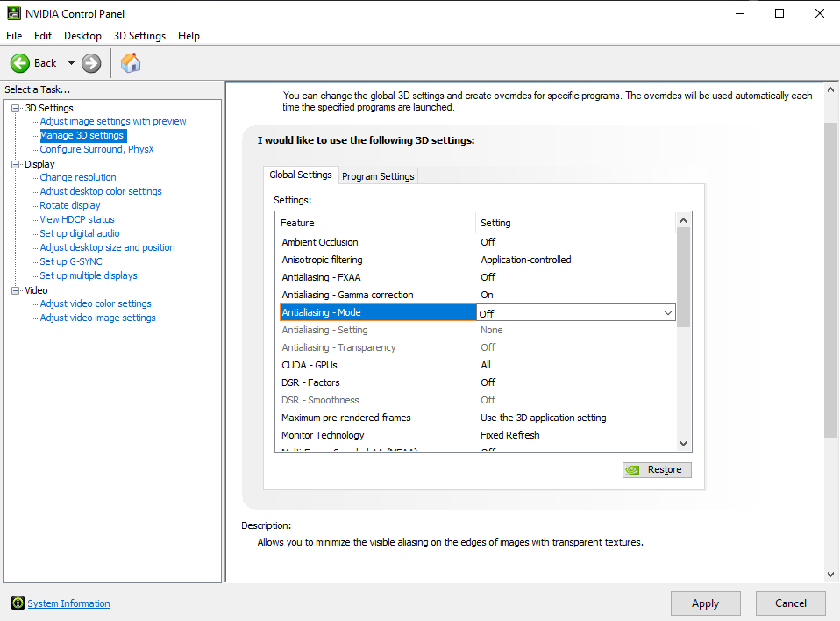Click the System Information icon
Viewport: 840px width, 621px height.
point(18,603)
